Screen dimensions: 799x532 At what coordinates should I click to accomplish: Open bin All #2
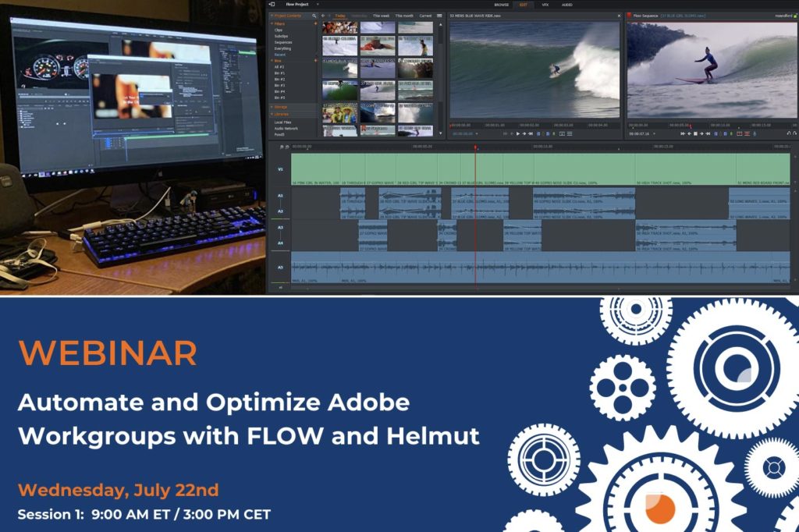pyautogui.click(x=279, y=67)
